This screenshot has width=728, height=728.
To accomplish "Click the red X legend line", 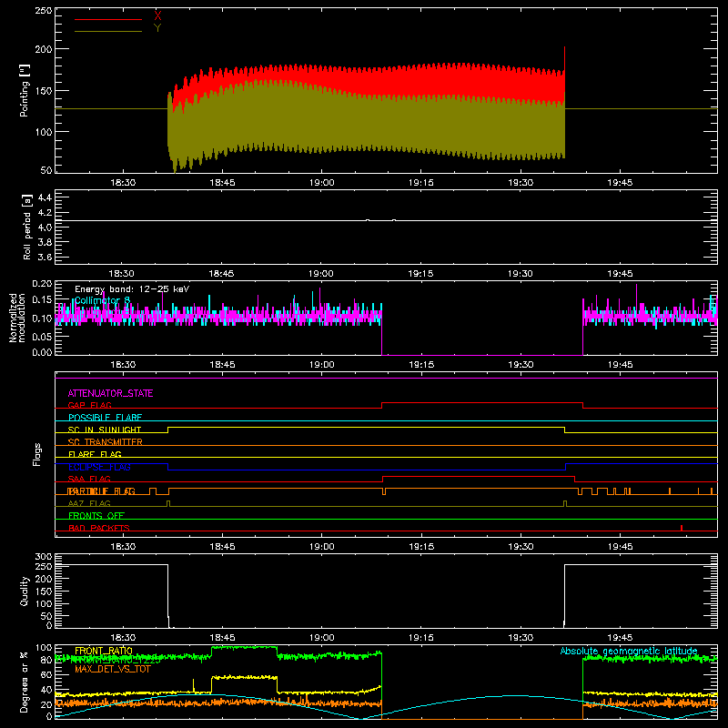I will pyautogui.click(x=108, y=19).
